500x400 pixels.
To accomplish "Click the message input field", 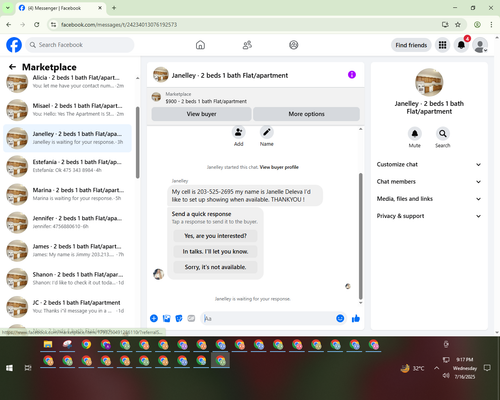I will pyautogui.click(x=268, y=318).
